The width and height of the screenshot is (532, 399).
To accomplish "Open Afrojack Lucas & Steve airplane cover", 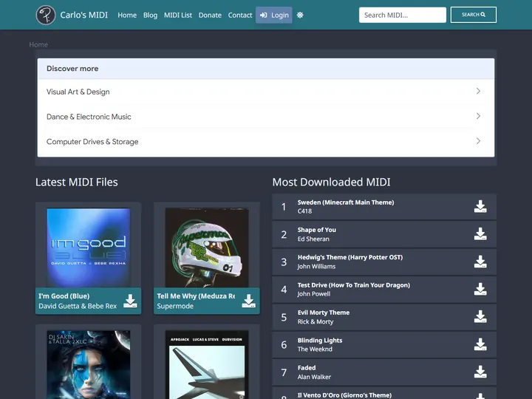I will click(207, 365).
